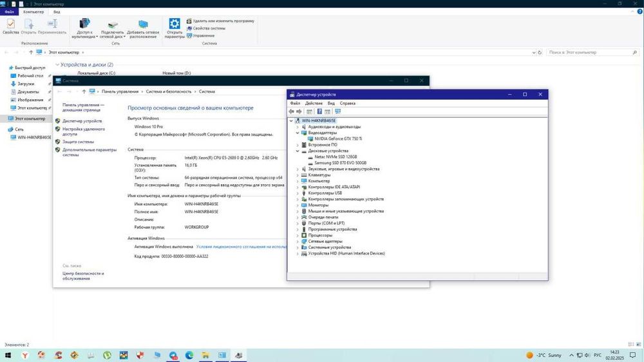The image size is (644, 362).
Task: Select Сеть in the Explorer sidebar
Action: pyautogui.click(x=19, y=129)
